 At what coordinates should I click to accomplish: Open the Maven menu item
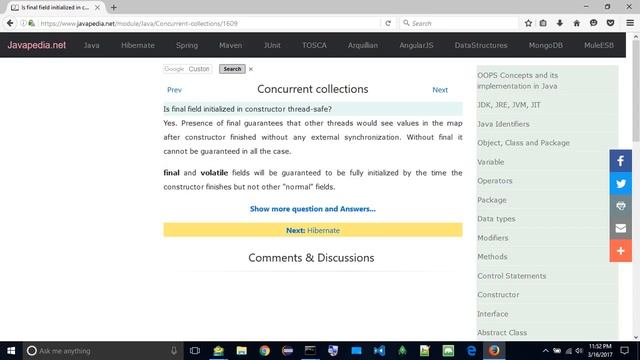pos(231,45)
